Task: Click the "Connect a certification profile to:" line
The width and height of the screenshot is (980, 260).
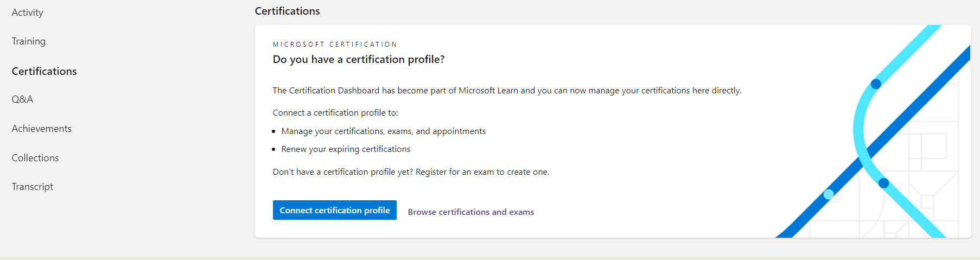Action: point(335,113)
